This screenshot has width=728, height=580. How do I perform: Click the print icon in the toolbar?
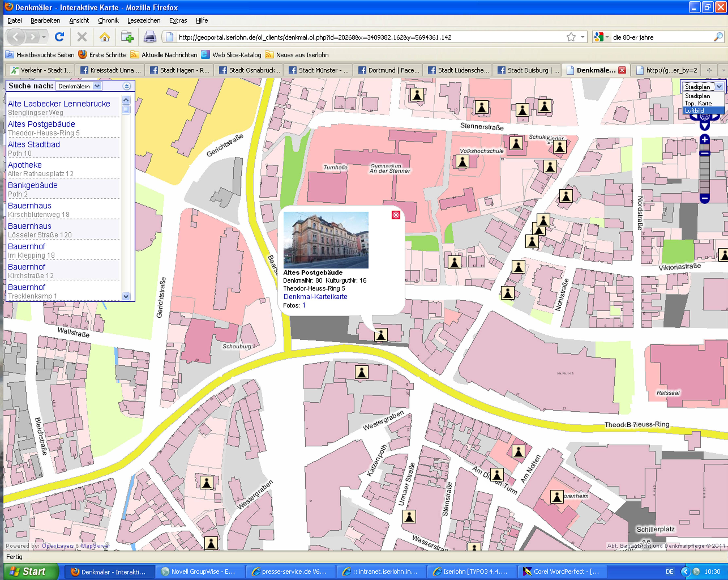click(150, 37)
